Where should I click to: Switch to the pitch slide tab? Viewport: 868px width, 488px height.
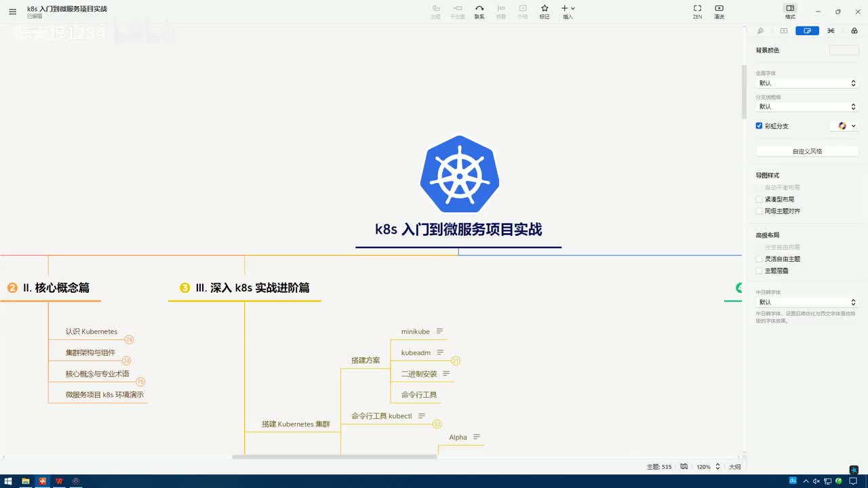tap(784, 30)
